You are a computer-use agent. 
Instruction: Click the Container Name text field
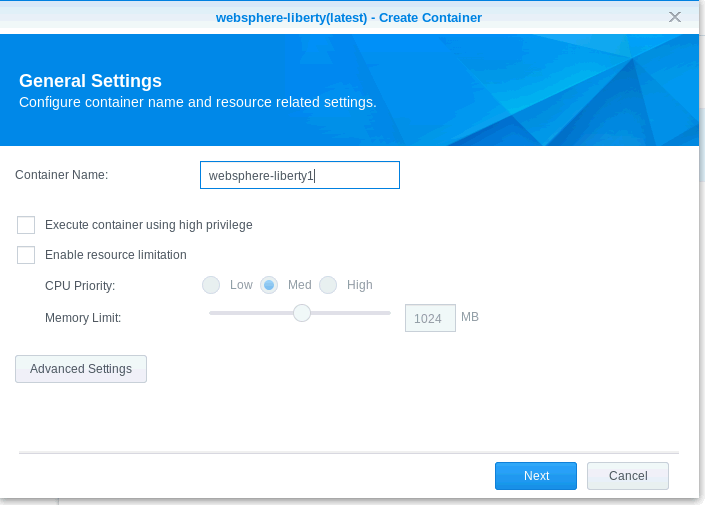(300, 176)
